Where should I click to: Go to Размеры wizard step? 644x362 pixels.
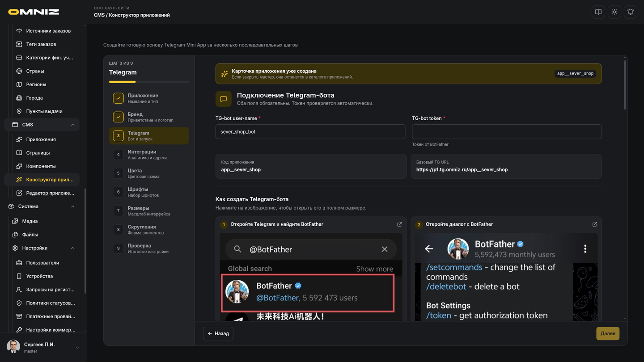[x=149, y=211]
